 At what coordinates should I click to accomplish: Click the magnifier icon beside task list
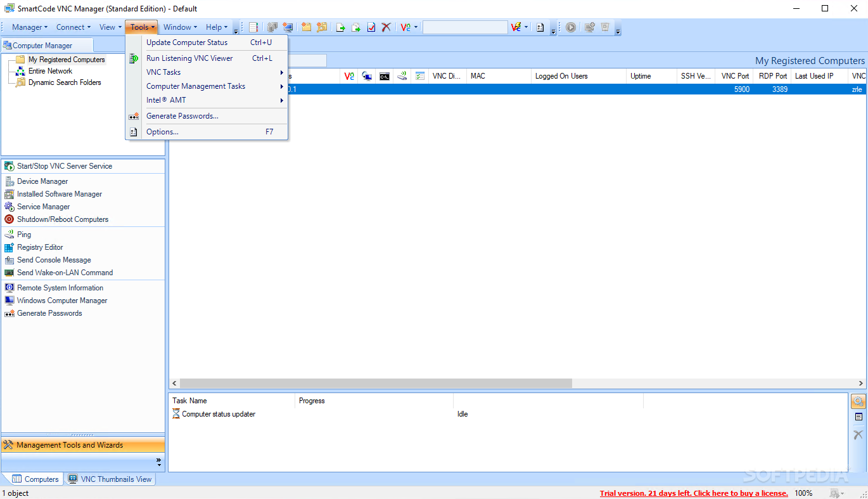pos(858,401)
